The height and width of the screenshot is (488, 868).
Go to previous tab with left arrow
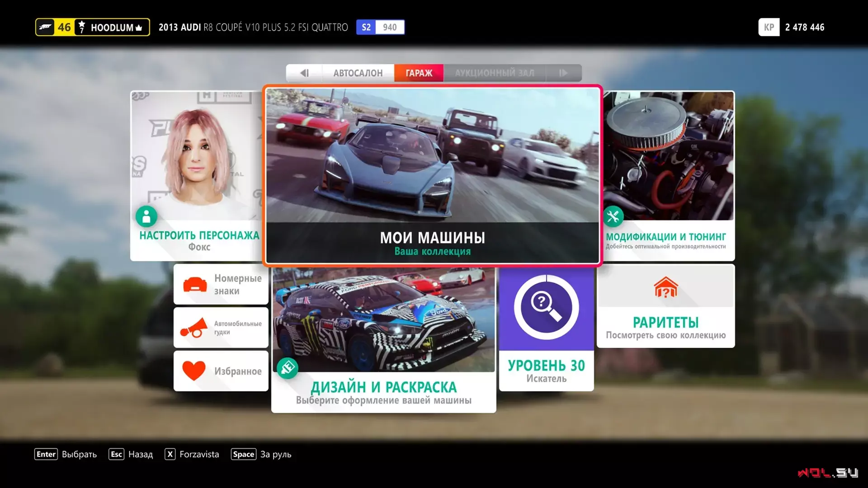pos(304,73)
